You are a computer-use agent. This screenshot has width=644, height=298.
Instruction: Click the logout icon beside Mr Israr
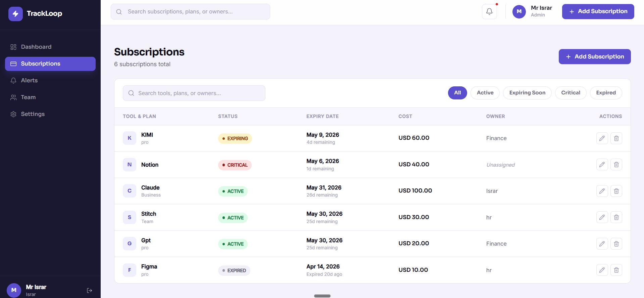(x=89, y=291)
